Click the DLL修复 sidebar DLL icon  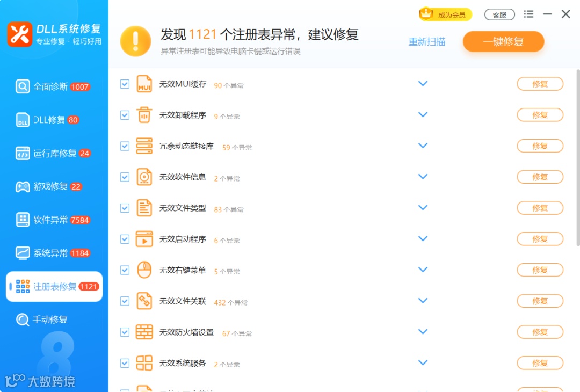(x=23, y=120)
